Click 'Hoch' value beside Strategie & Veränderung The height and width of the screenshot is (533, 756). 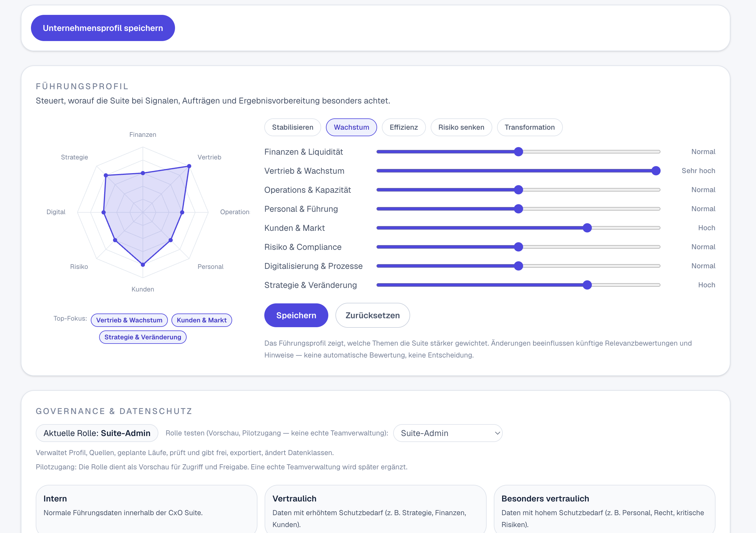707,285
